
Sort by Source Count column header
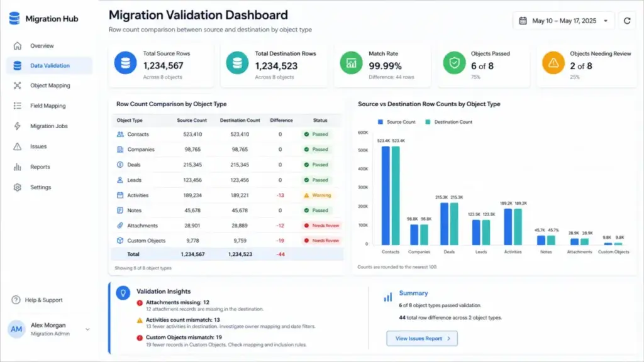(192, 120)
